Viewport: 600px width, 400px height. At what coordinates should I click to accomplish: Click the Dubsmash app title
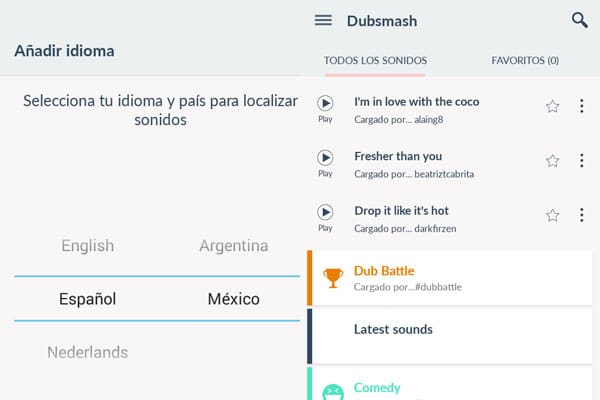[382, 21]
